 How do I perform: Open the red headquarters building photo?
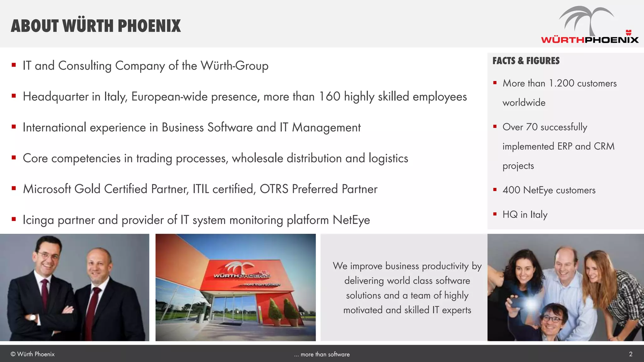236,287
